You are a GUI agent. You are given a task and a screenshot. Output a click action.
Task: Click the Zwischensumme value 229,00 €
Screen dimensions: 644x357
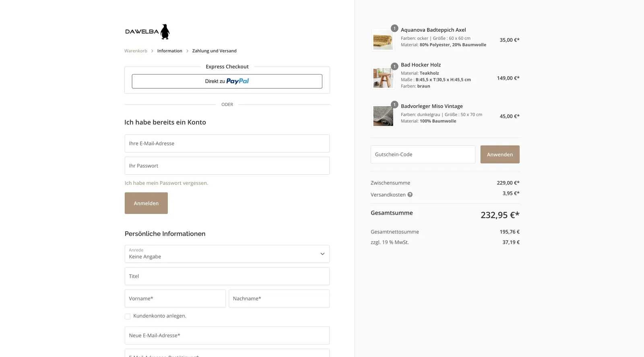(508, 183)
